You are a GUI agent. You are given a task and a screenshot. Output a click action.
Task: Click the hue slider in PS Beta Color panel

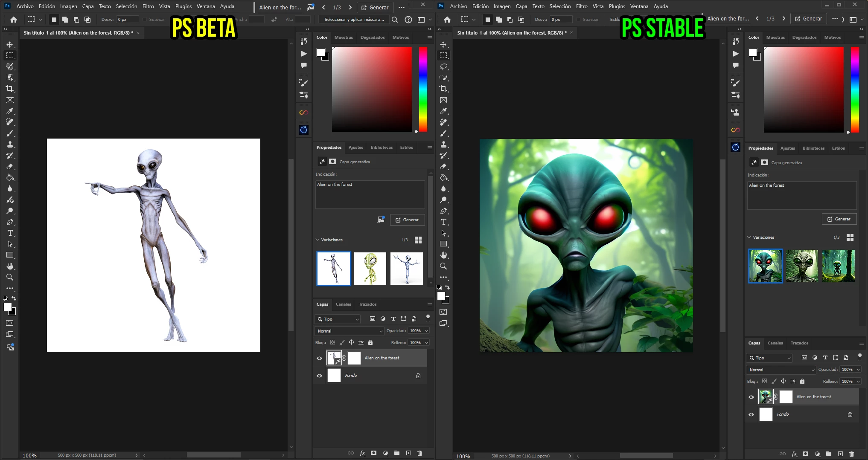(423, 89)
